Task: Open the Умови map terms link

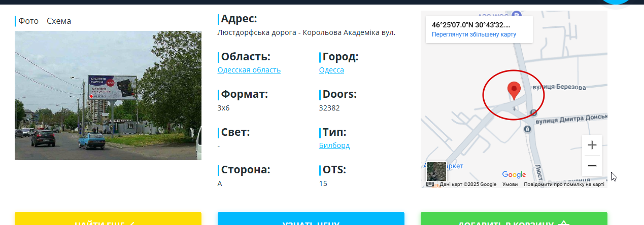Action: (510, 184)
